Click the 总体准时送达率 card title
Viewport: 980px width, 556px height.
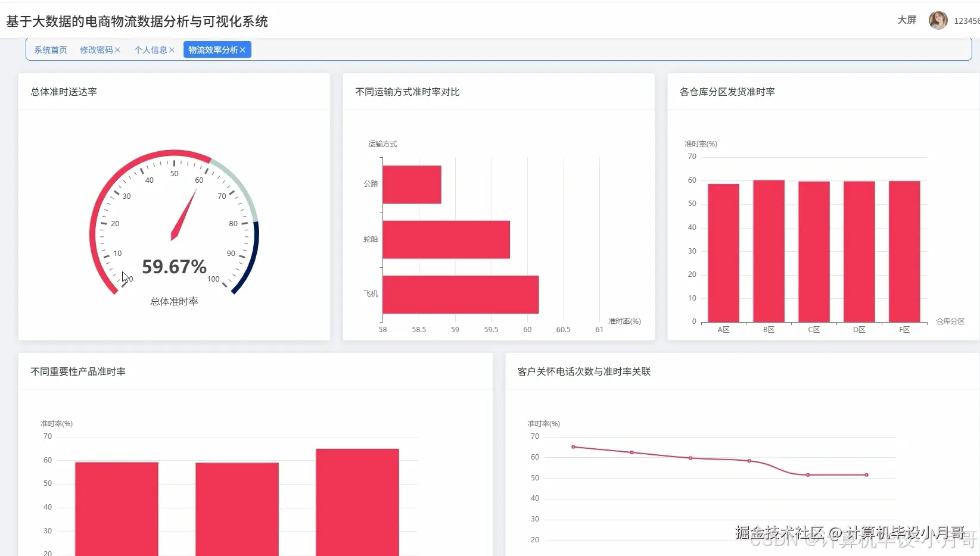click(64, 92)
